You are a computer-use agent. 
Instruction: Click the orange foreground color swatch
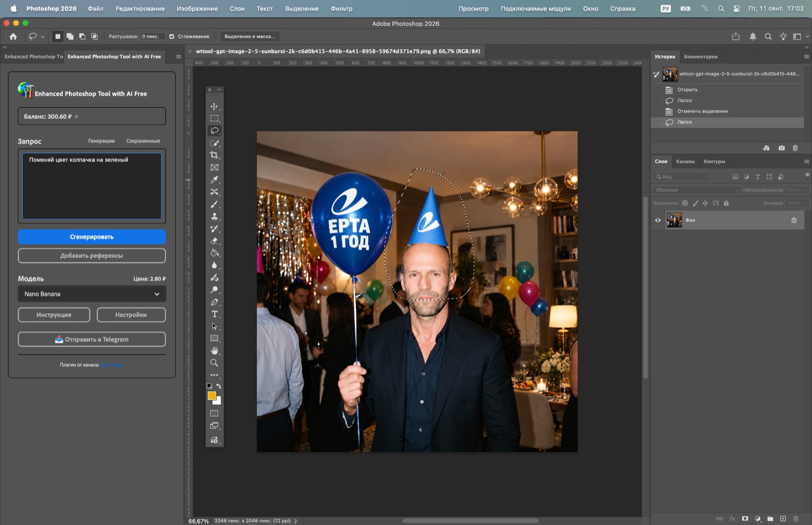coord(212,396)
